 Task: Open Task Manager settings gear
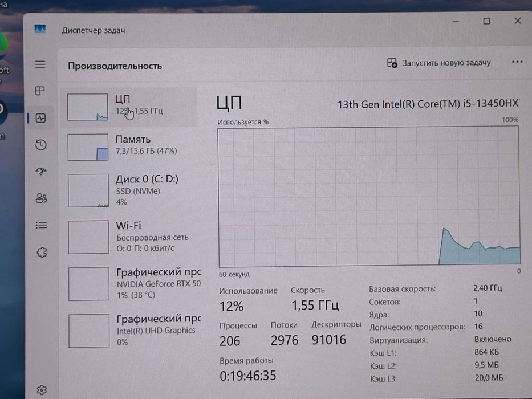tap(42, 390)
